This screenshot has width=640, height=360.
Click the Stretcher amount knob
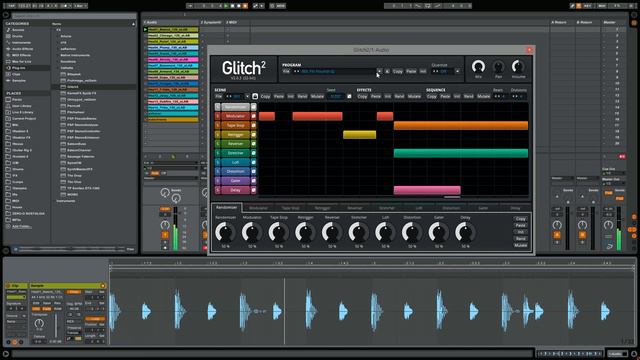tap(359, 232)
